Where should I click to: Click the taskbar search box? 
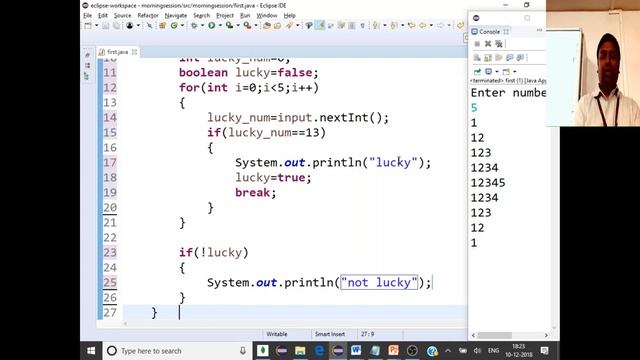(x=176, y=351)
